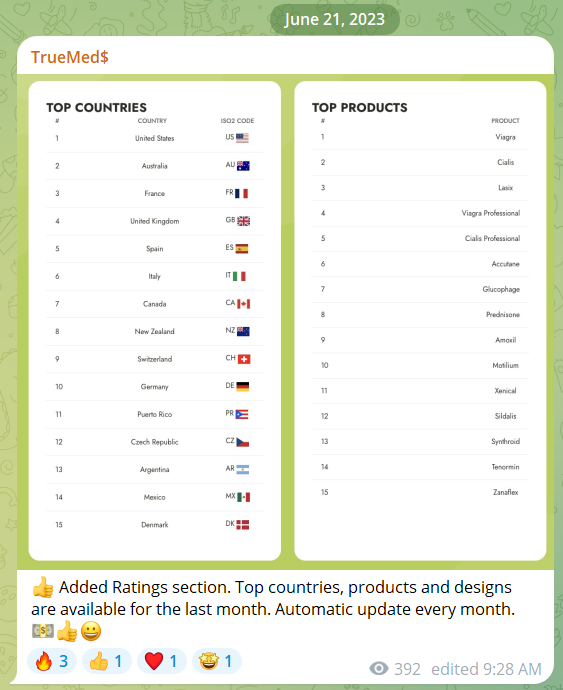The image size is (563, 690).
Task: Click the Switzerland flag icon
Action: (x=244, y=359)
